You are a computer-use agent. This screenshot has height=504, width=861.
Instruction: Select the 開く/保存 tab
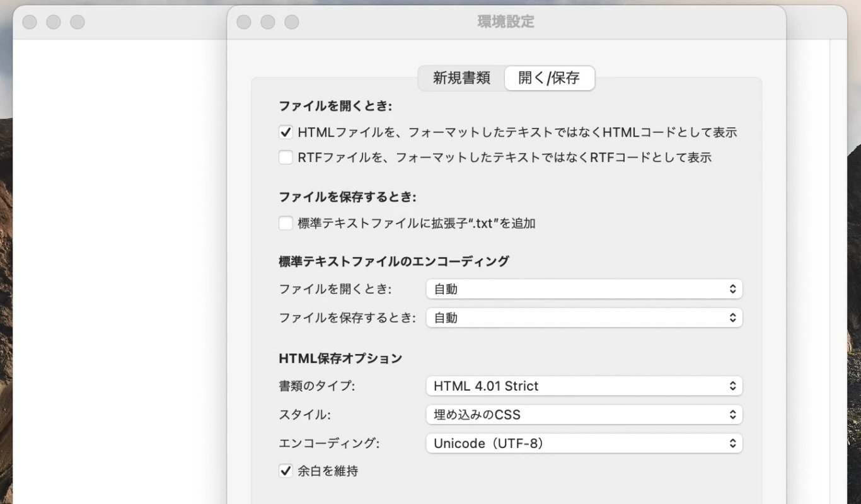(549, 78)
